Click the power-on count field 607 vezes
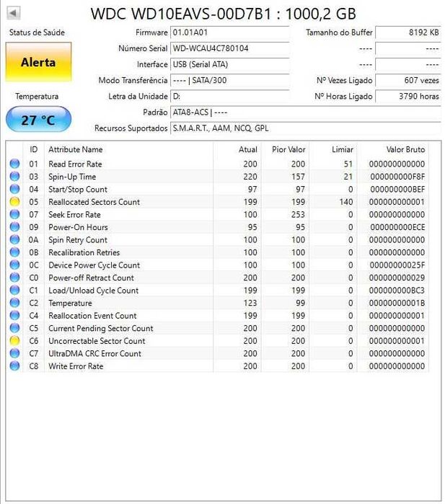 (408, 80)
